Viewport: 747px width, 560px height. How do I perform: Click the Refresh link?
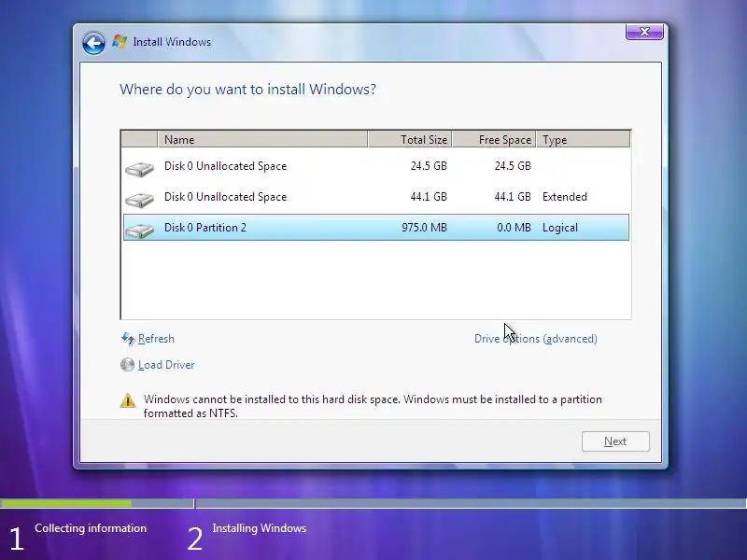(x=156, y=339)
